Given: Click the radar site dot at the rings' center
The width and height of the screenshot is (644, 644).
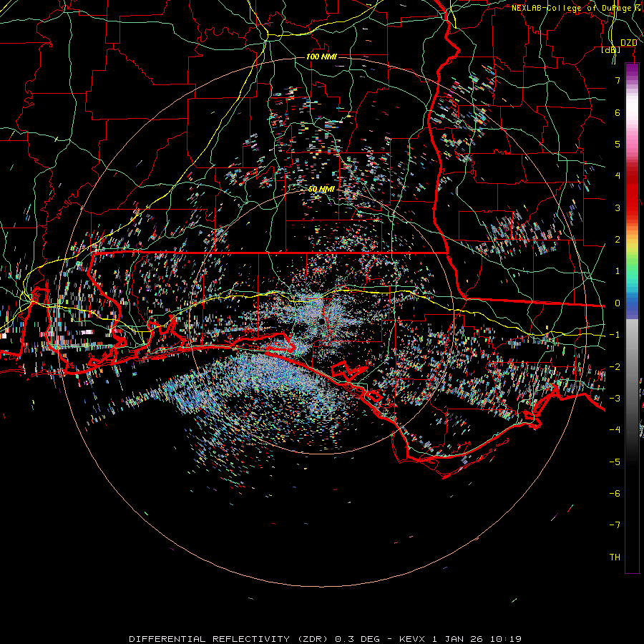Looking at the screenshot, I should [321, 321].
